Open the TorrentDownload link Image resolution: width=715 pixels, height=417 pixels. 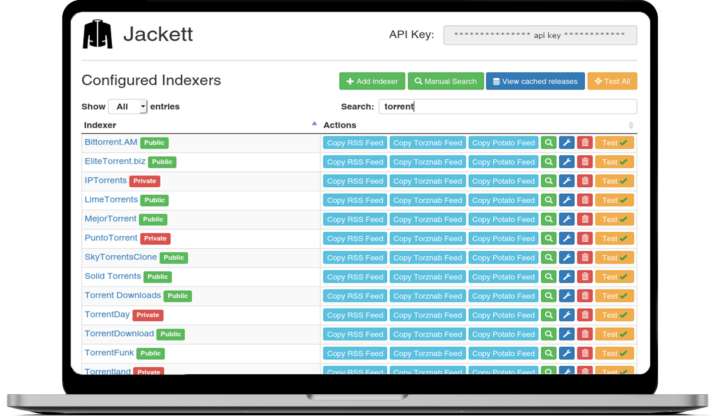(x=119, y=334)
